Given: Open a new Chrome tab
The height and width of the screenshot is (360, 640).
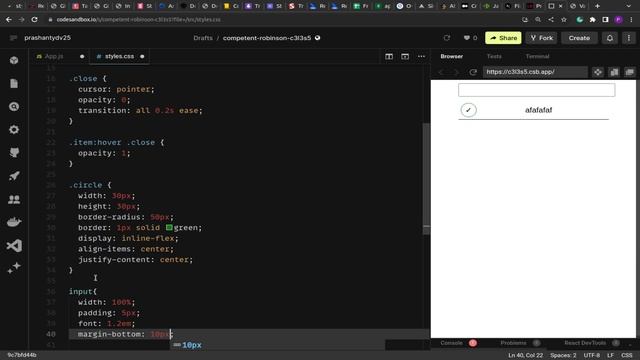Looking at the screenshot, I should [x=597, y=6].
